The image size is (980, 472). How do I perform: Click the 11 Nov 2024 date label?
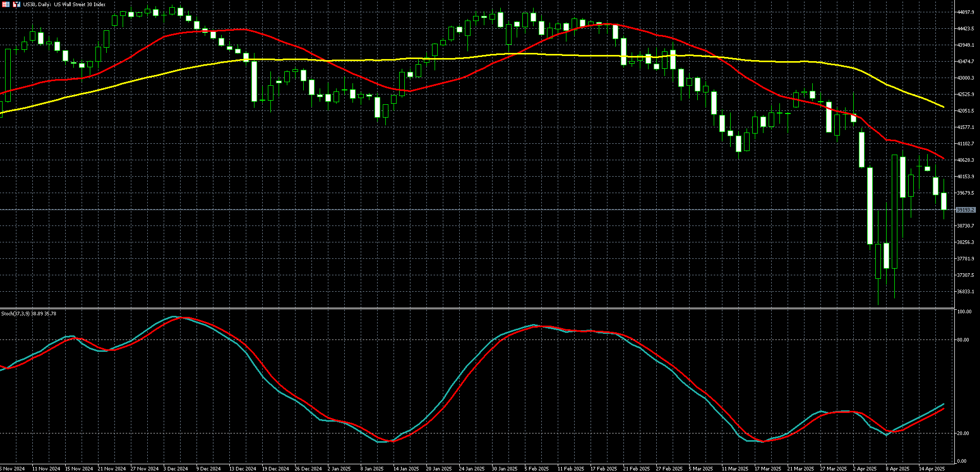pos(46,468)
